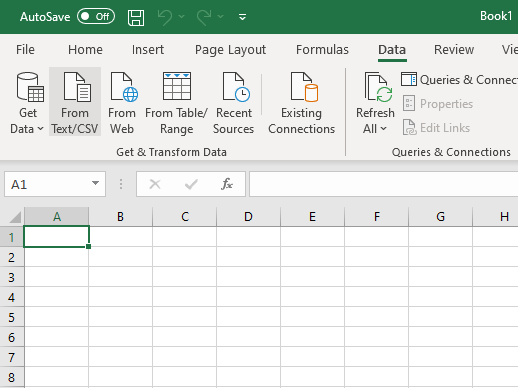This screenshot has height=388, width=518.
Task: Click the fill handle of cell A1
Action: 88,246
